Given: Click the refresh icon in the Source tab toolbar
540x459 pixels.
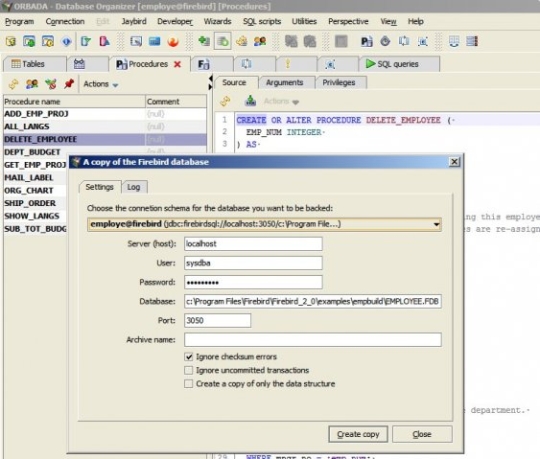Looking at the screenshot, I should [x=225, y=101].
